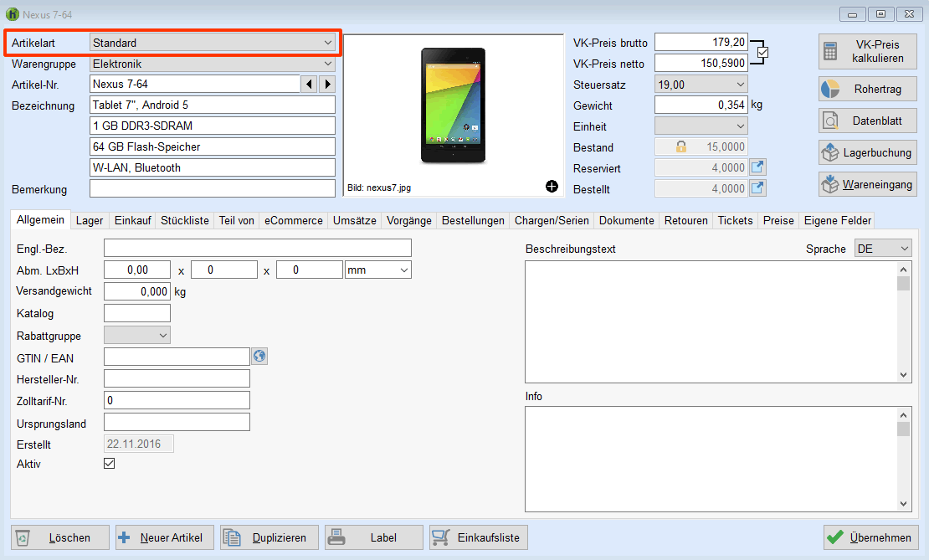Switch to the Tickets tab
This screenshot has height=560, width=929.
[736, 220]
